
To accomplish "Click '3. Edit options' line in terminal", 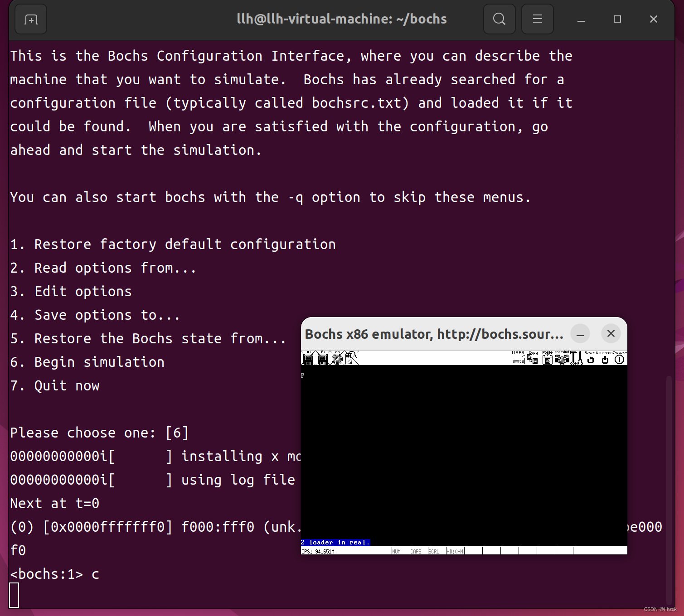I will pyautogui.click(x=71, y=291).
